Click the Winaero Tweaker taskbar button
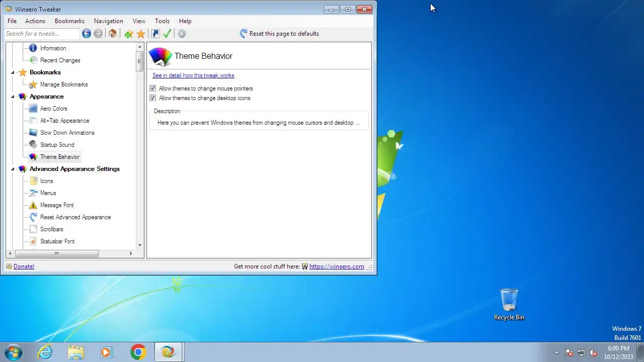Viewport: 644px width, 362px height. 168,352
